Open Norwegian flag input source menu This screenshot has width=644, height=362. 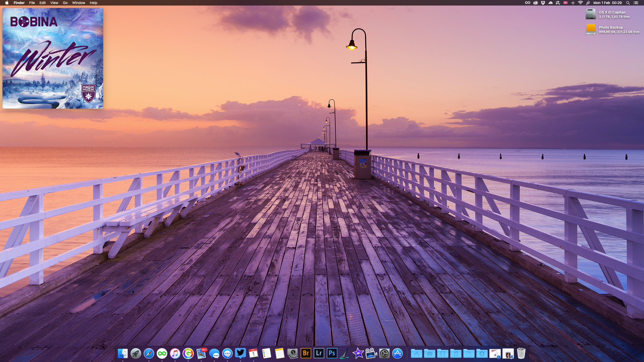click(x=566, y=3)
